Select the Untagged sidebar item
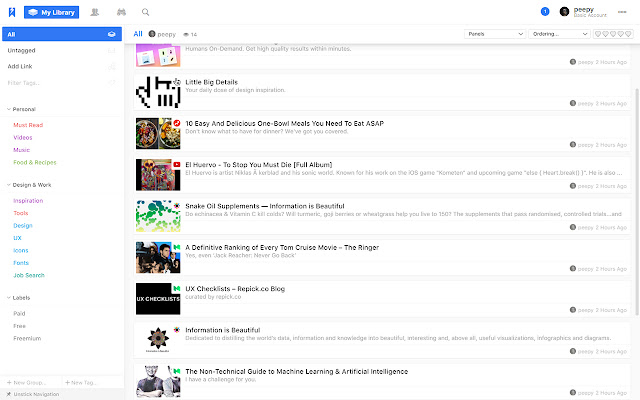The height and width of the screenshot is (400, 640). [22, 49]
